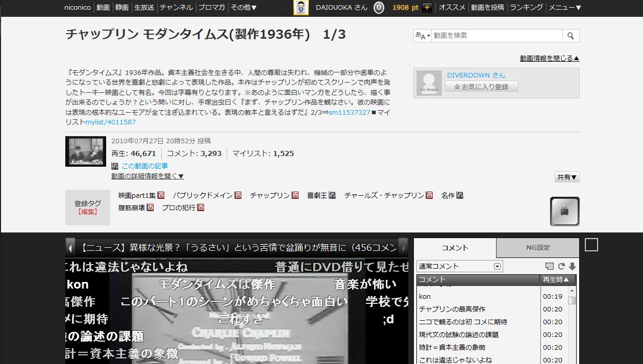This screenshot has height=364, width=643.
Task: Click the video thumbnail image
Action: [85, 151]
